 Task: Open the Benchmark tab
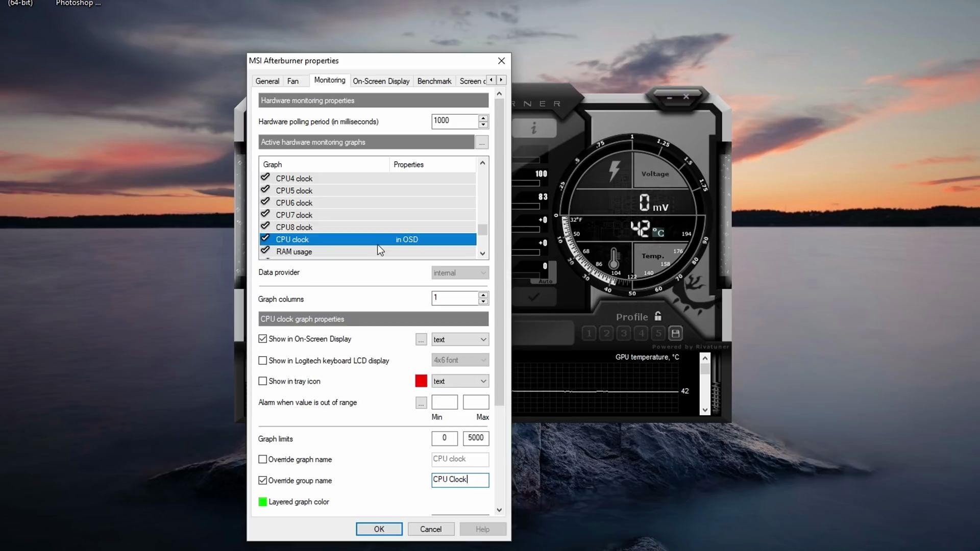(434, 81)
